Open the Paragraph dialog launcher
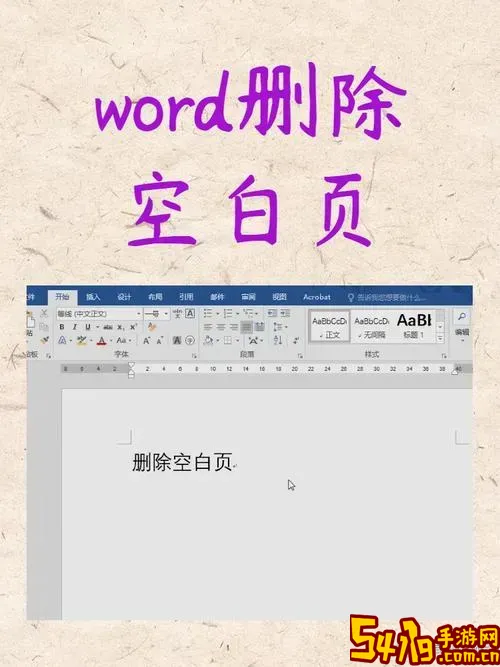The image size is (500, 667). point(300,355)
